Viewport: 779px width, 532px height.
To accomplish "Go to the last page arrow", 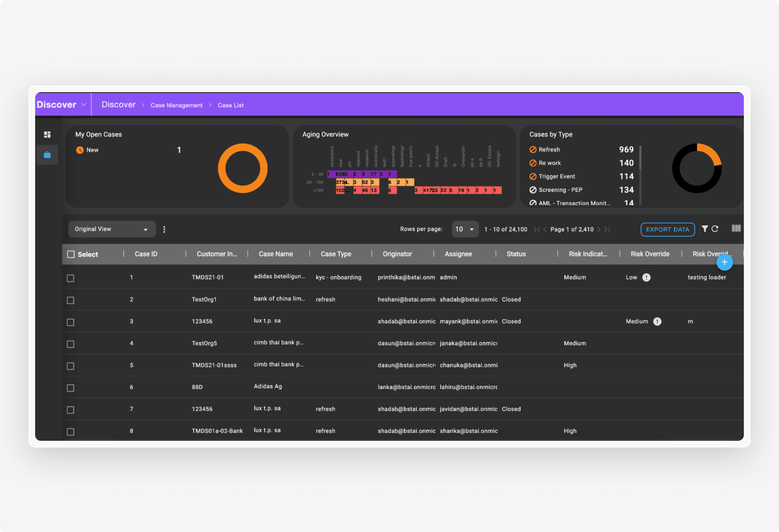I will click(x=607, y=229).
